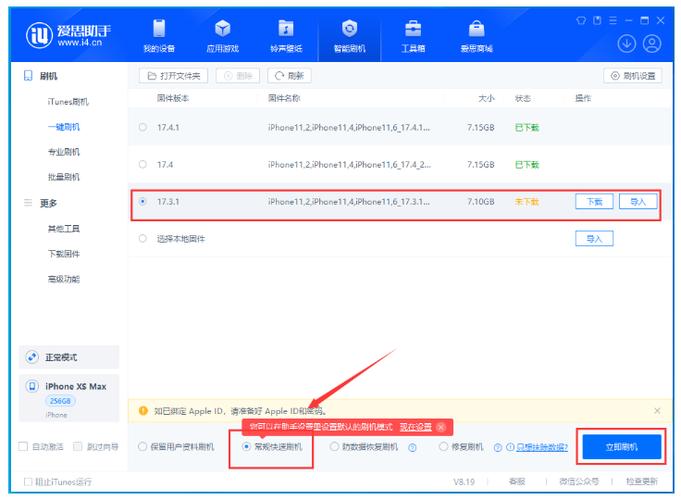Open 下载固件 in the sidebar
Image resolution: width=681 pixels, height=500 pixels.
(63, 254)
